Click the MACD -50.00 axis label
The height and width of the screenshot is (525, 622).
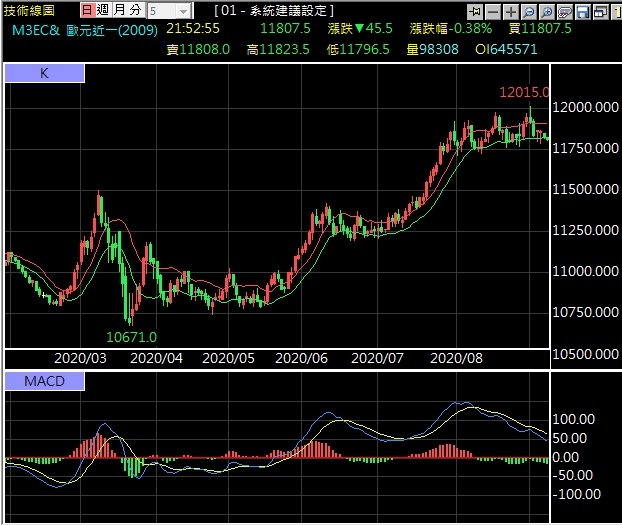click(x=572, y=475)
